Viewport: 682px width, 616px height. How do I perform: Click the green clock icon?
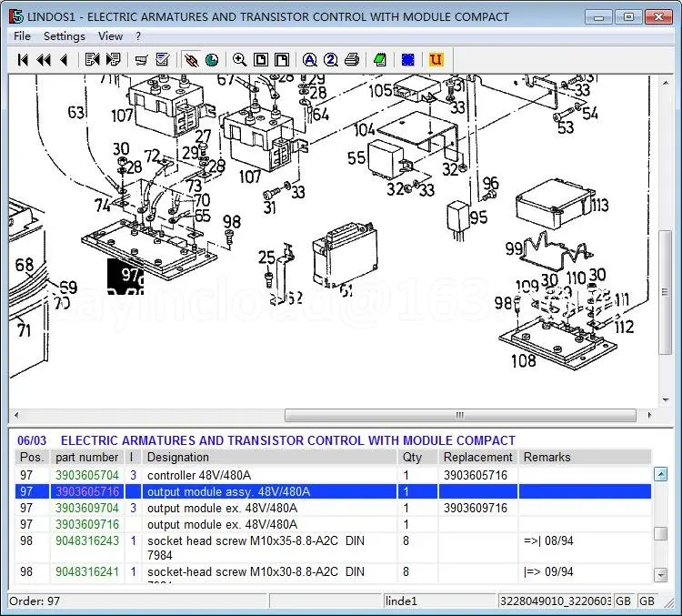click(x=212, y=60)
